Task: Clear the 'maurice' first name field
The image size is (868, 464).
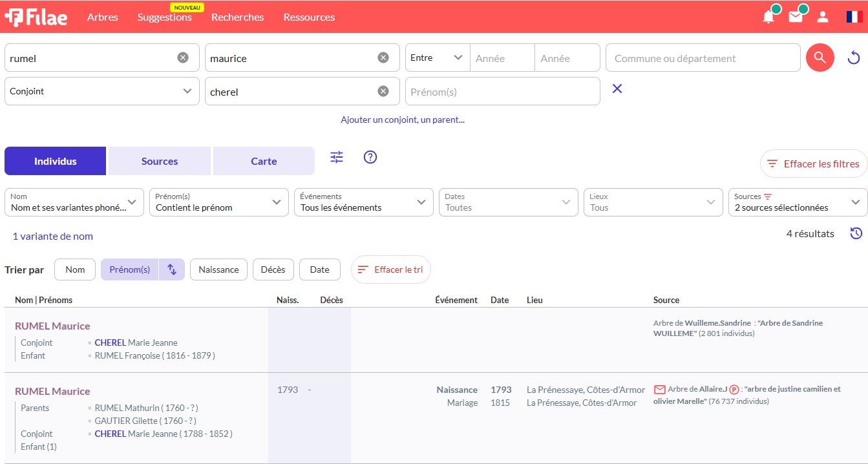Action: pos(383,58)
